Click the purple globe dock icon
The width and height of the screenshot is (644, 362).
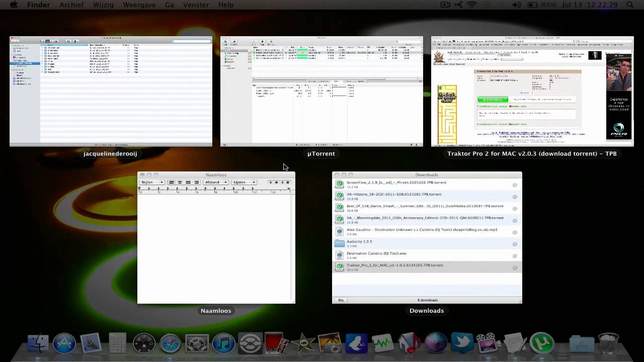tap(436, 343)
